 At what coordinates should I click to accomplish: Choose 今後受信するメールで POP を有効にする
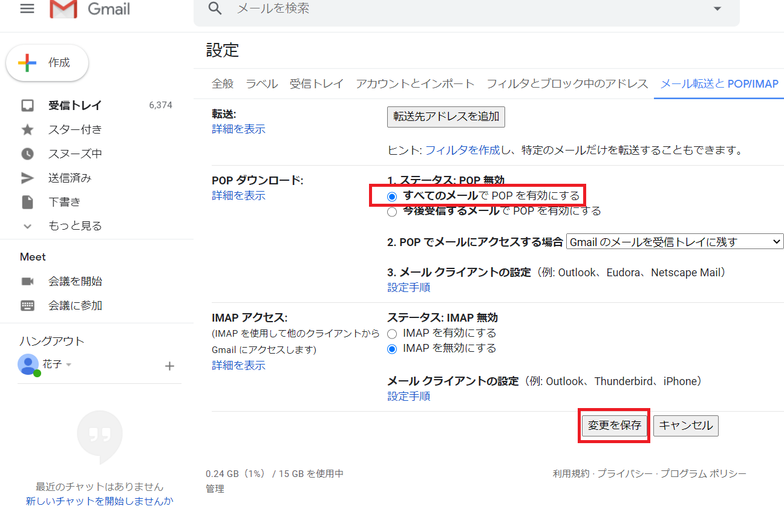click(392, 211)
